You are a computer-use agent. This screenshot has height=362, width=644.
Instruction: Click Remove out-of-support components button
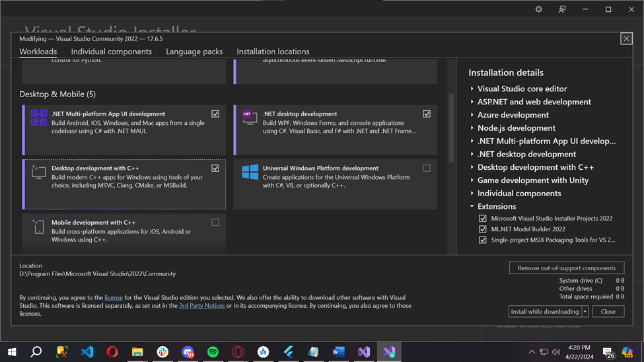pos(567,268)
